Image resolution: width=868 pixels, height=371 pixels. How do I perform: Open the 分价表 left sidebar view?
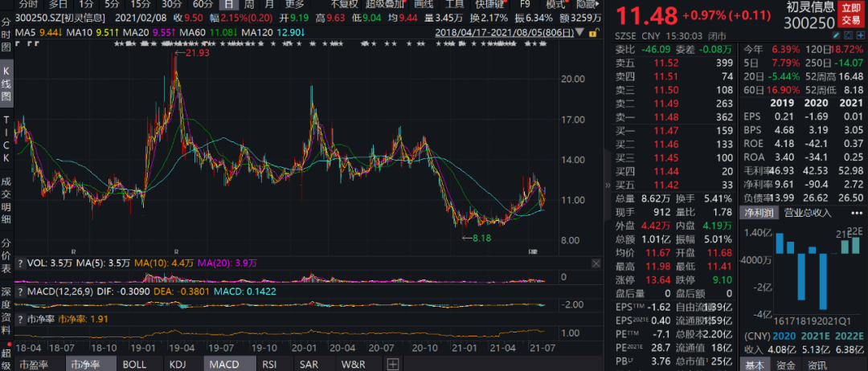click(6, 256)
